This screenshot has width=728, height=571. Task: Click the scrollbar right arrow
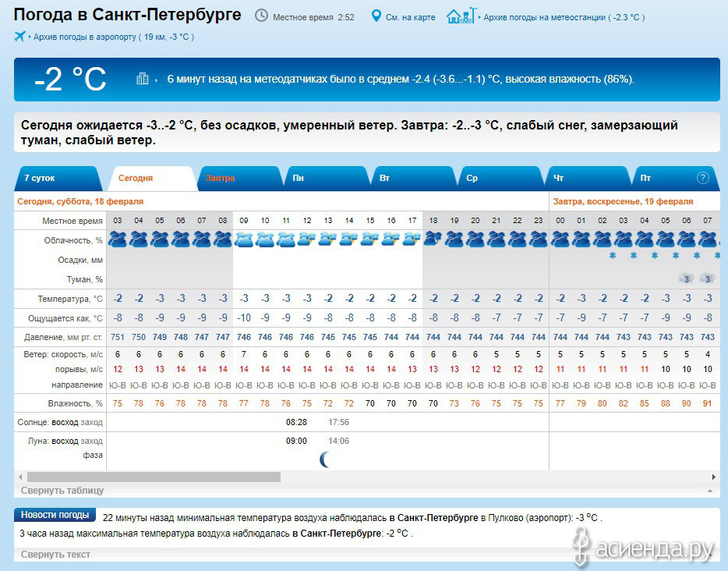[x=714, y=477]
